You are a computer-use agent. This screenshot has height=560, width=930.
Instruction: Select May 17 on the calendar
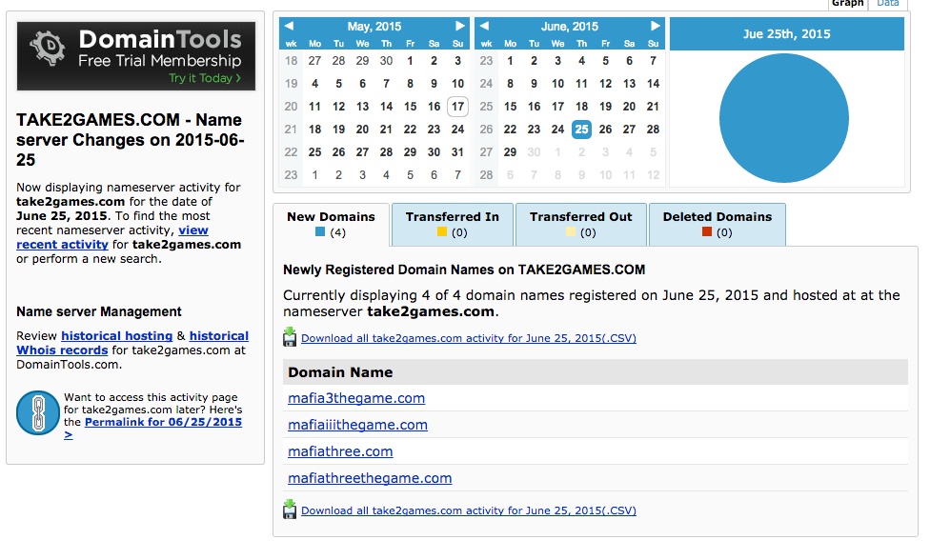pos(457,107)
